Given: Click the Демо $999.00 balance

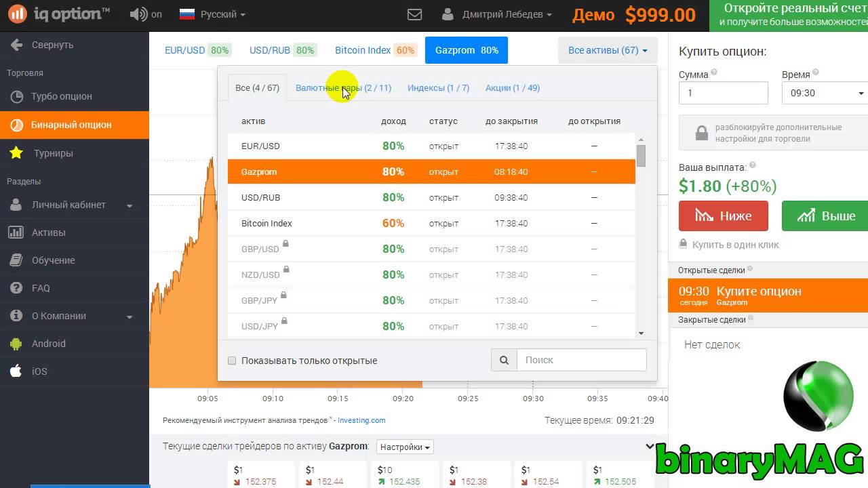Looking at the screenshot, I should tap(634, 15).
